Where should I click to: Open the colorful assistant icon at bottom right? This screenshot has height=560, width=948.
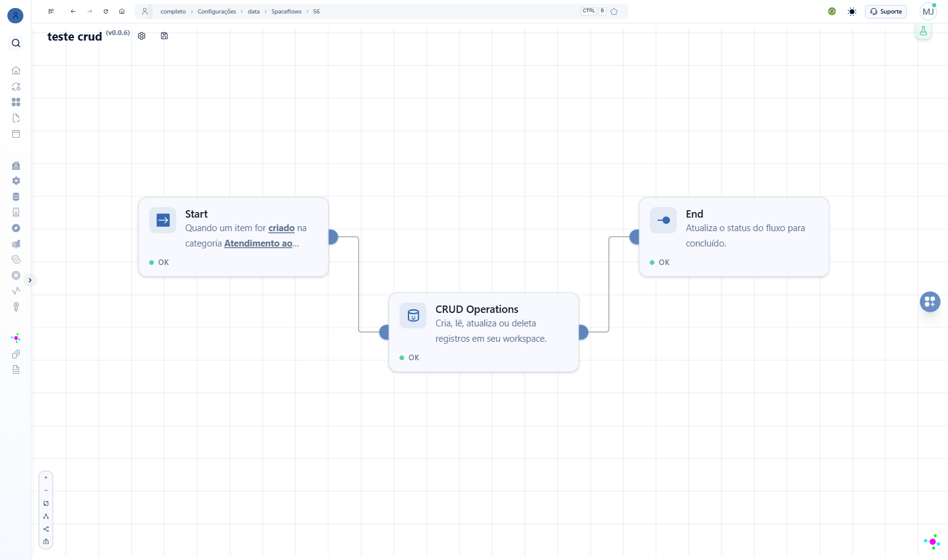(x=932, y=542)
